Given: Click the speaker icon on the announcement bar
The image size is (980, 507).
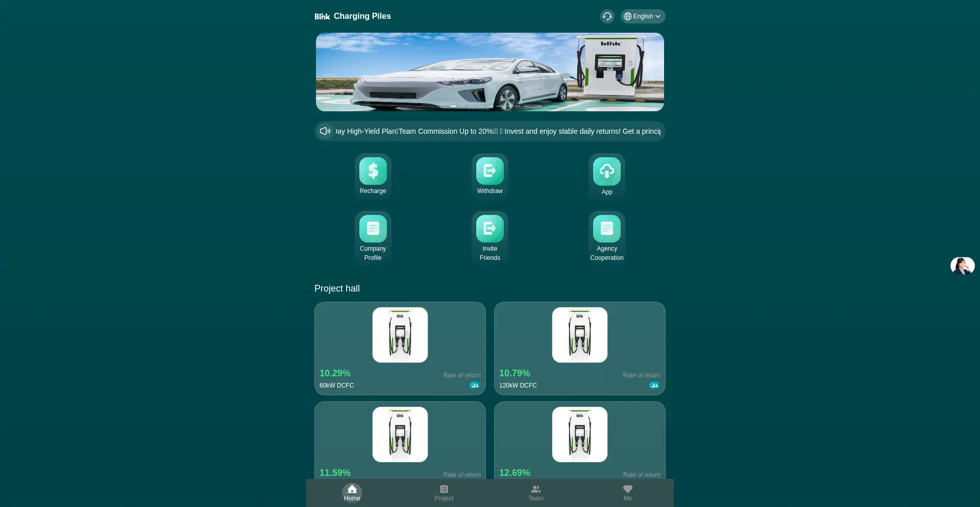Looking at the screenshot, I should pyautogui.click(x=325, y=131).
